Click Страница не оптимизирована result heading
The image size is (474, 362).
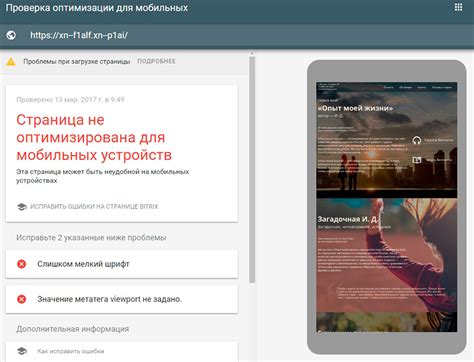94,137
